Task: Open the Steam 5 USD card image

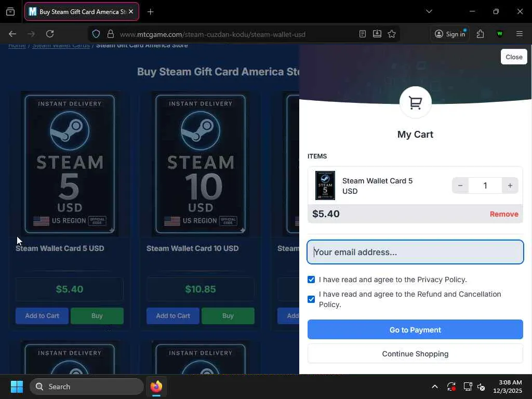Action: click(x=70, y=164)
